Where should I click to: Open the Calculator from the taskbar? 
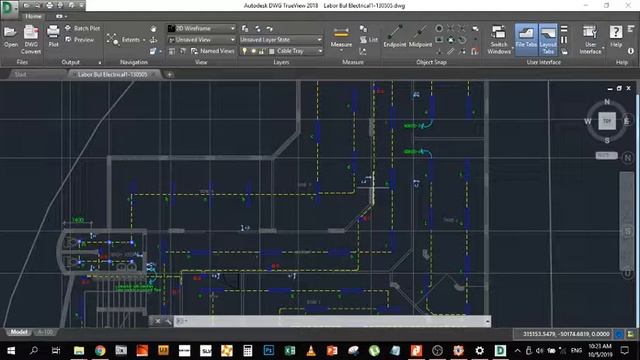point(247,350)
